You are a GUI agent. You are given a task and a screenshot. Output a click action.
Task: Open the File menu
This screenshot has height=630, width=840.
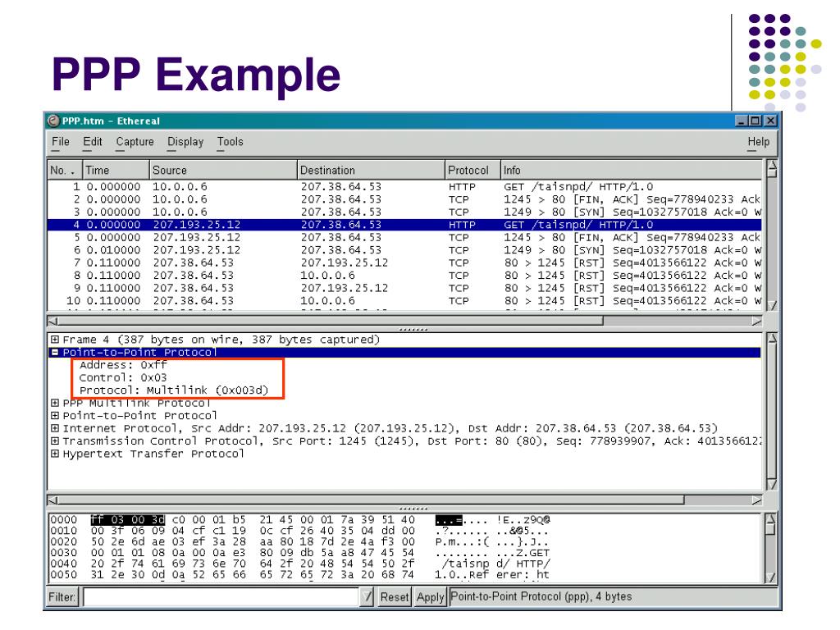(x=61, y=142)
